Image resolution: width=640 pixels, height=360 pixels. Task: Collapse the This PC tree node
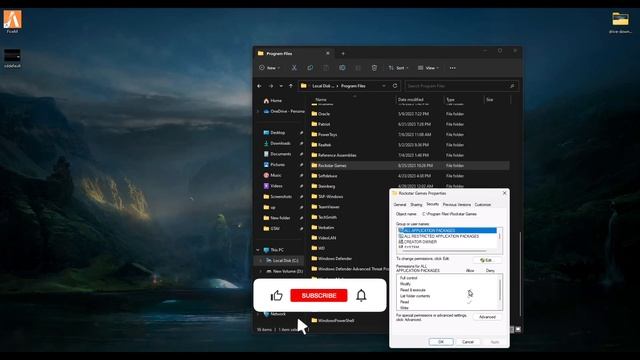[258, 250]
